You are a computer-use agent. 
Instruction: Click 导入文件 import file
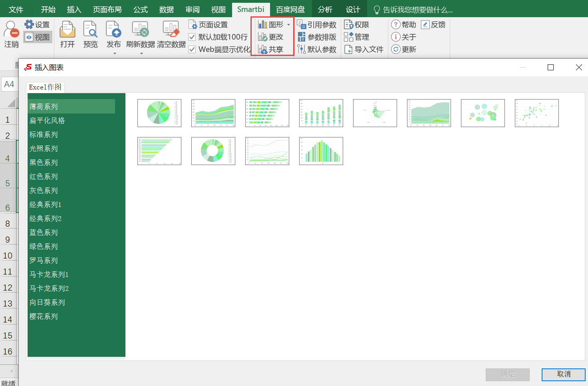[x=364, y=50]
